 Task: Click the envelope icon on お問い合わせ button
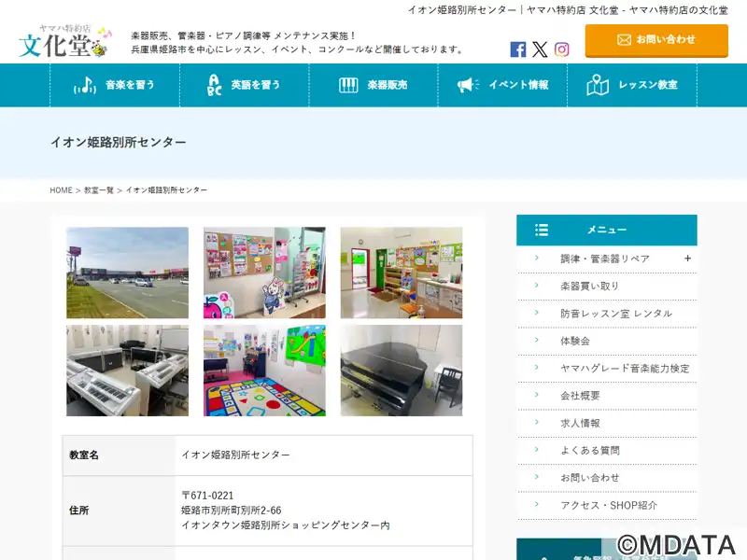(x=624, y=40)
